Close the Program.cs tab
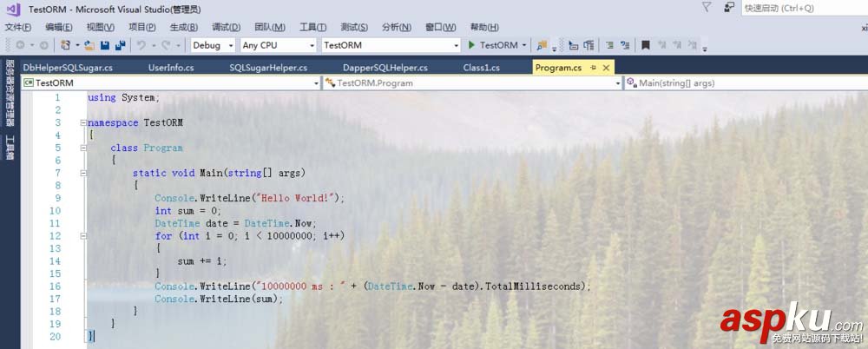868x349 pixels. (606, 68)
